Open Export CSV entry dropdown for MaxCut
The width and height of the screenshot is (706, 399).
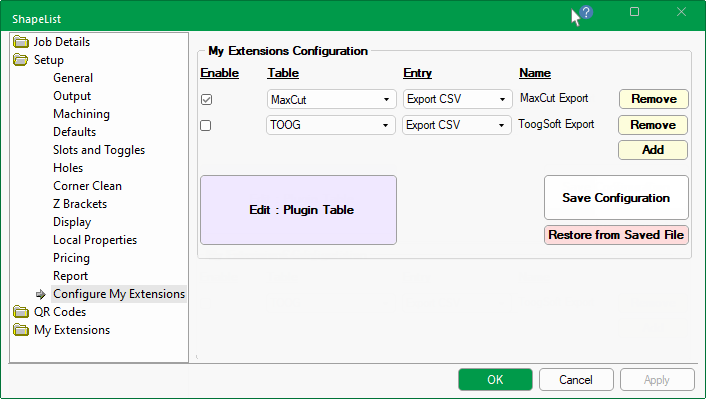coord(457,99)
